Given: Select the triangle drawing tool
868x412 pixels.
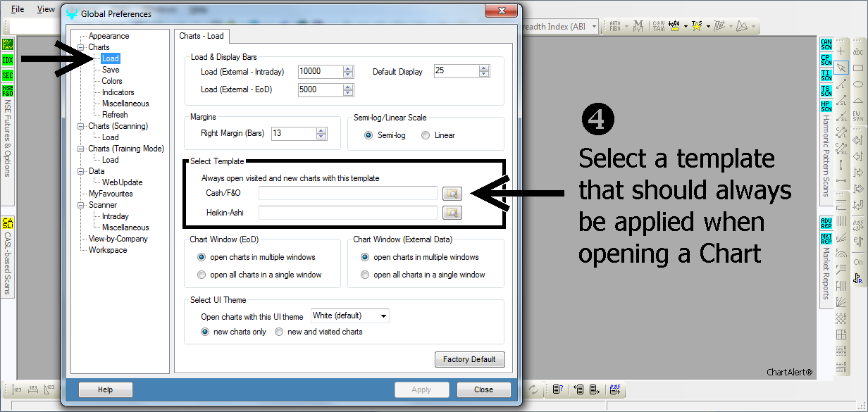Looking at the screenshot, I should (858, 100).
